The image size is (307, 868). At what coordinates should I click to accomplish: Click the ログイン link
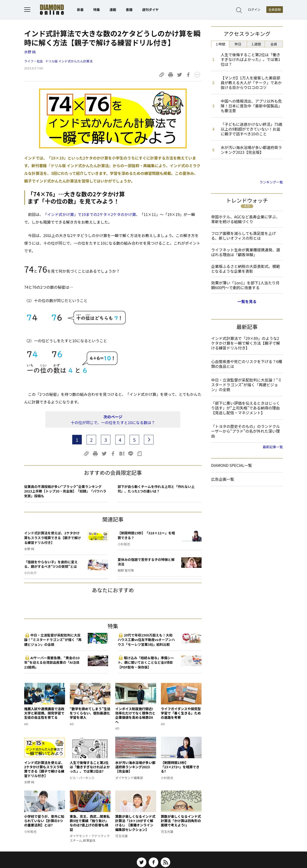[x=254, y=10]
